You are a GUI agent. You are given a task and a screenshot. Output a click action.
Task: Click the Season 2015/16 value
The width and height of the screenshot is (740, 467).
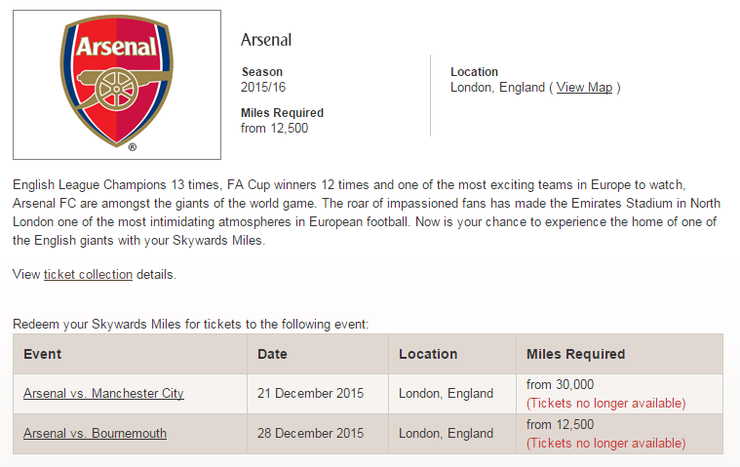(264, 87)
